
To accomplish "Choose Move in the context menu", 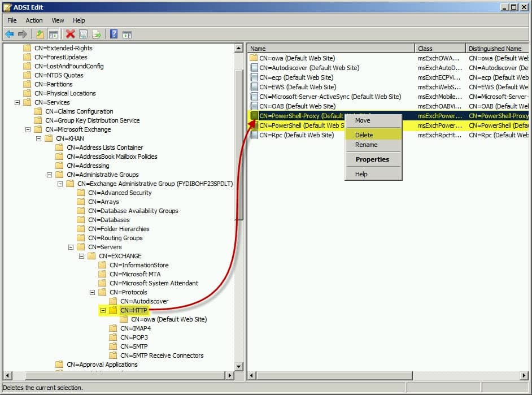I will click(x=373, y=120).
